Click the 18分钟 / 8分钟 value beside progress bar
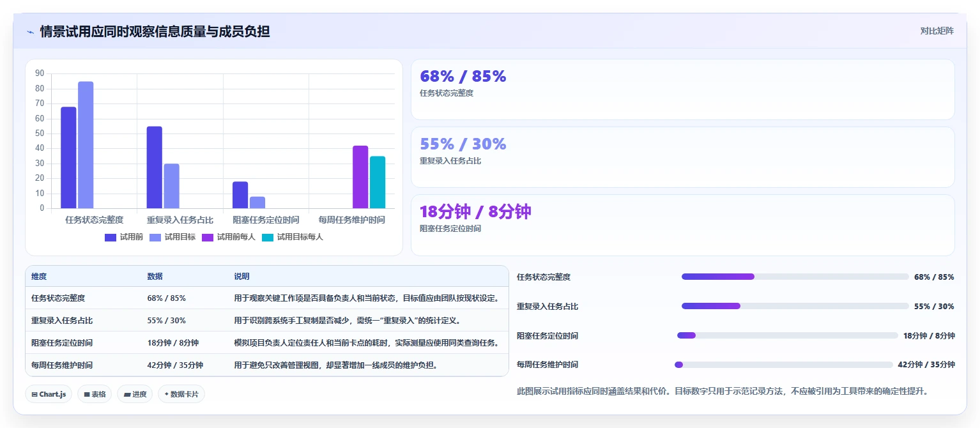Viewport: 980px width, 428px height. [929, 335]
